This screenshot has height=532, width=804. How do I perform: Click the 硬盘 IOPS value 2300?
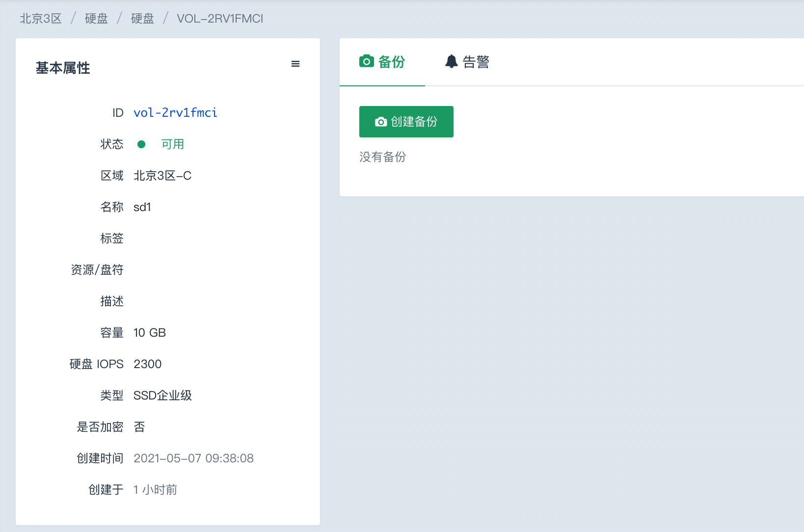147,364
